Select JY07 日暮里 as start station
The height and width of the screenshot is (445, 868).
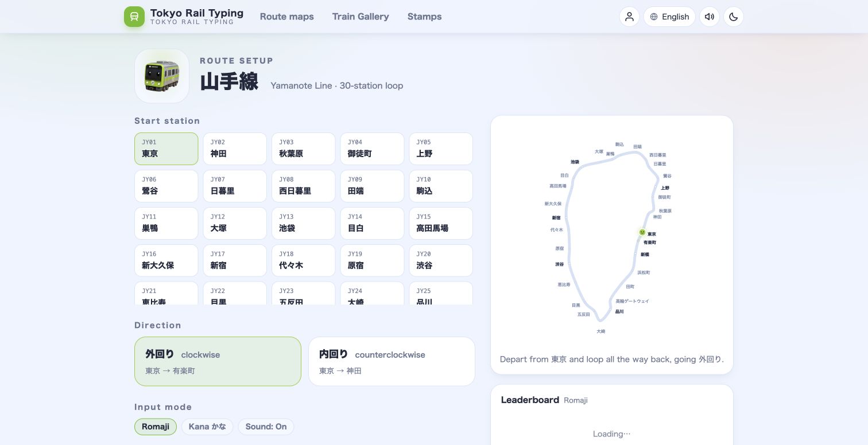235,186
